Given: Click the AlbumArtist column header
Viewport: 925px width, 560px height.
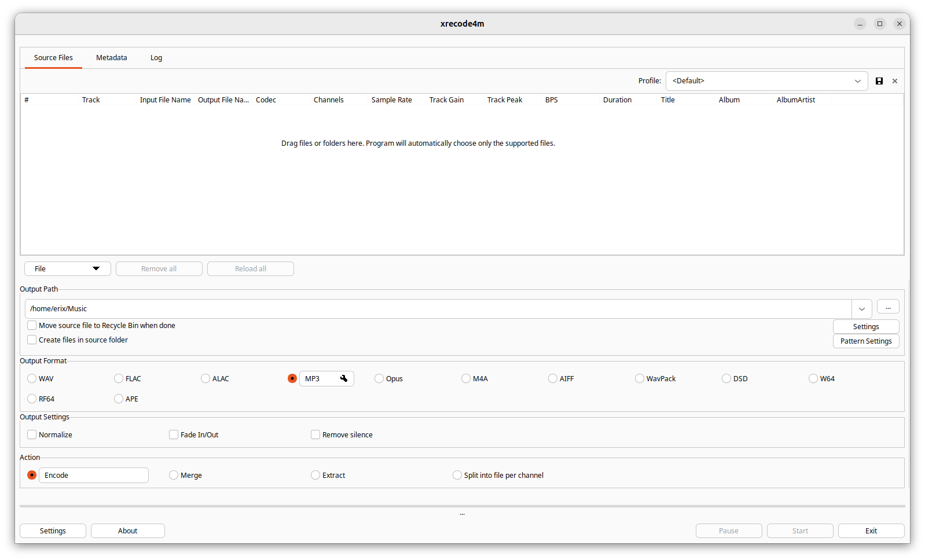Looking at the screenshot, I should pos(802,100).
